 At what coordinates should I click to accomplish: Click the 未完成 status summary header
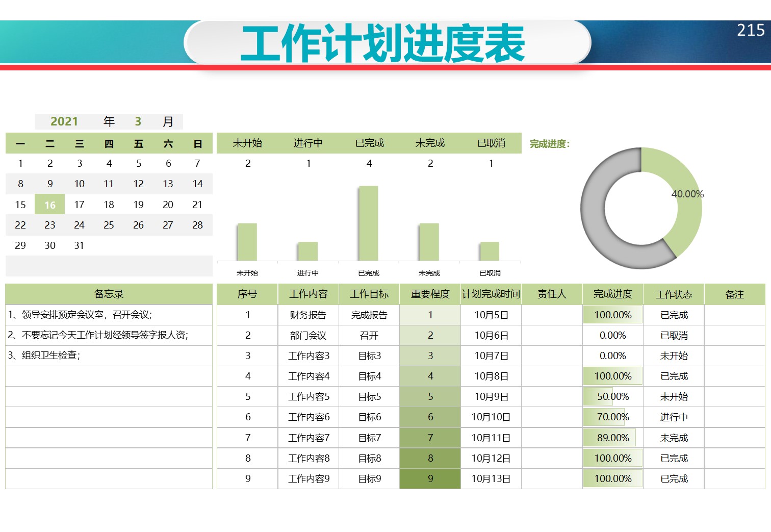[x=430, y=143]
